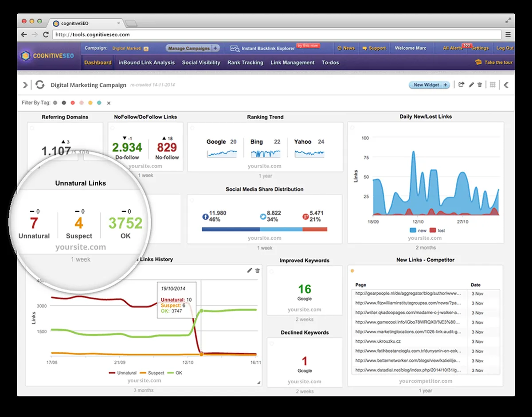This screenshot has width=532, height=417.
Task: Expand the sidebar with the chevron beside the refresh icon
Action: click(x=25, y=85)
